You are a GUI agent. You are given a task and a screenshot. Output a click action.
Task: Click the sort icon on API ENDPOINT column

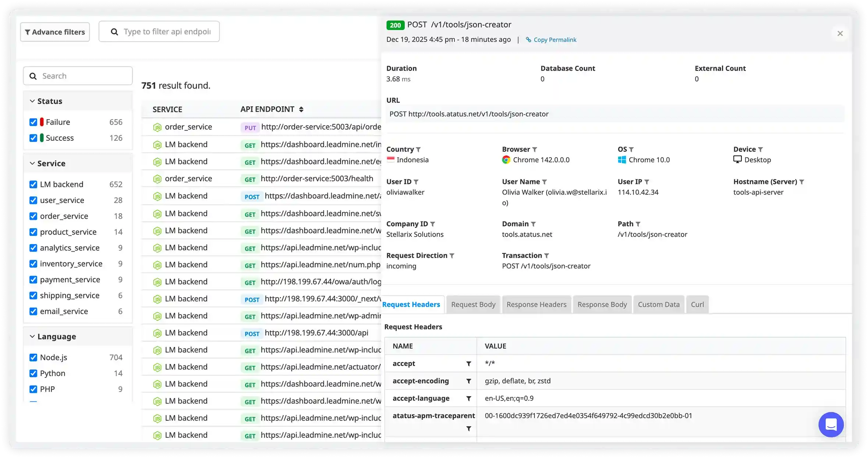[301, 109]
